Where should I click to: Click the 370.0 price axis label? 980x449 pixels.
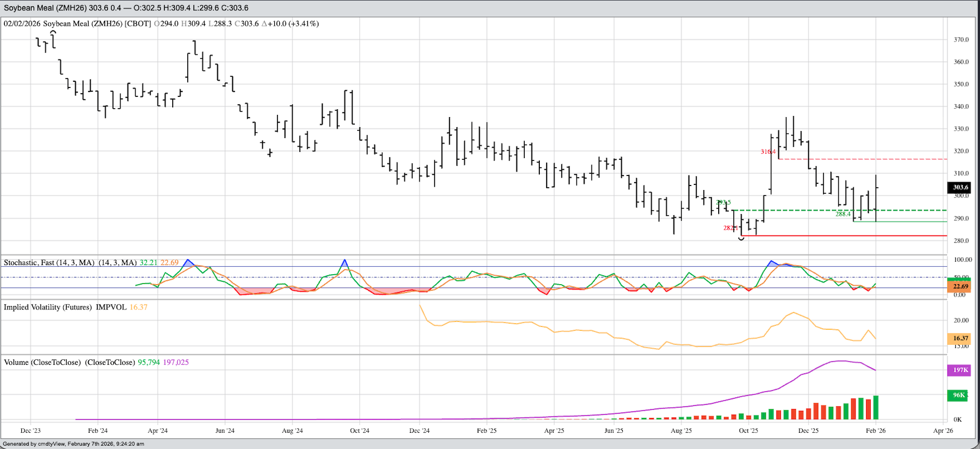pos(961,40)
